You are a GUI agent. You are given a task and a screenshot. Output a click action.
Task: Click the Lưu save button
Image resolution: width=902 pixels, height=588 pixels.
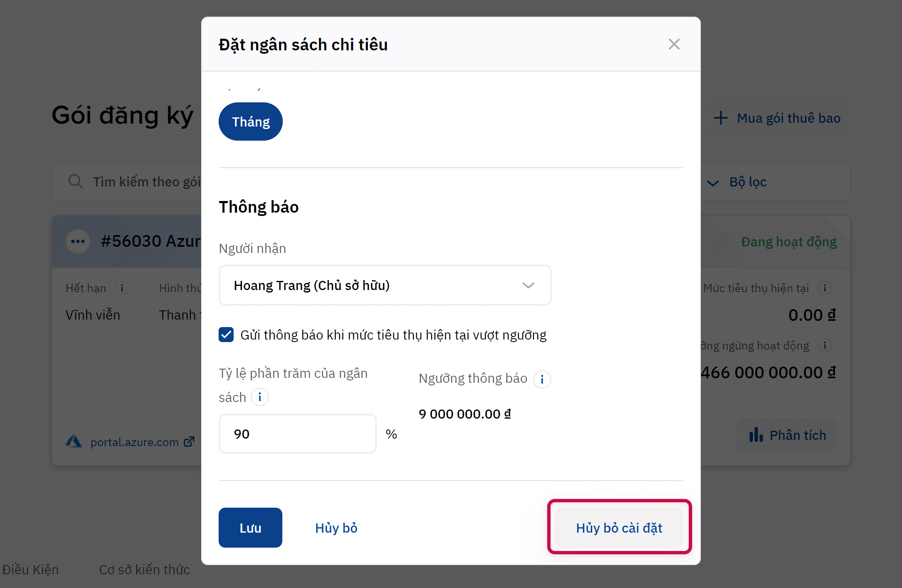click(x=250, y=528)
